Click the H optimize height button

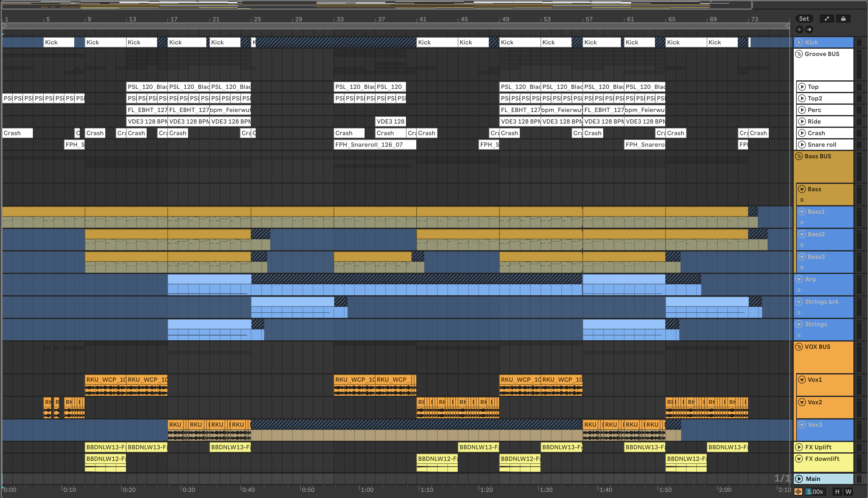(x=837, y=492)
